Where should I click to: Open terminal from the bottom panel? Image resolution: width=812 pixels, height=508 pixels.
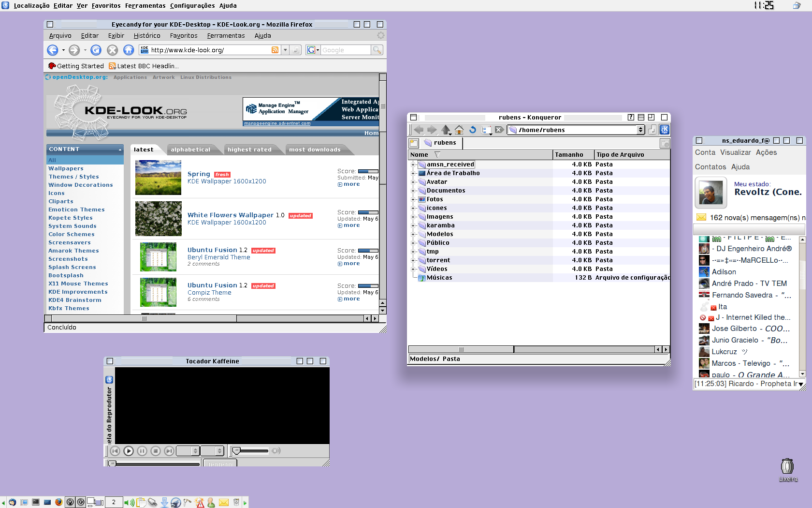click(36, 502)
